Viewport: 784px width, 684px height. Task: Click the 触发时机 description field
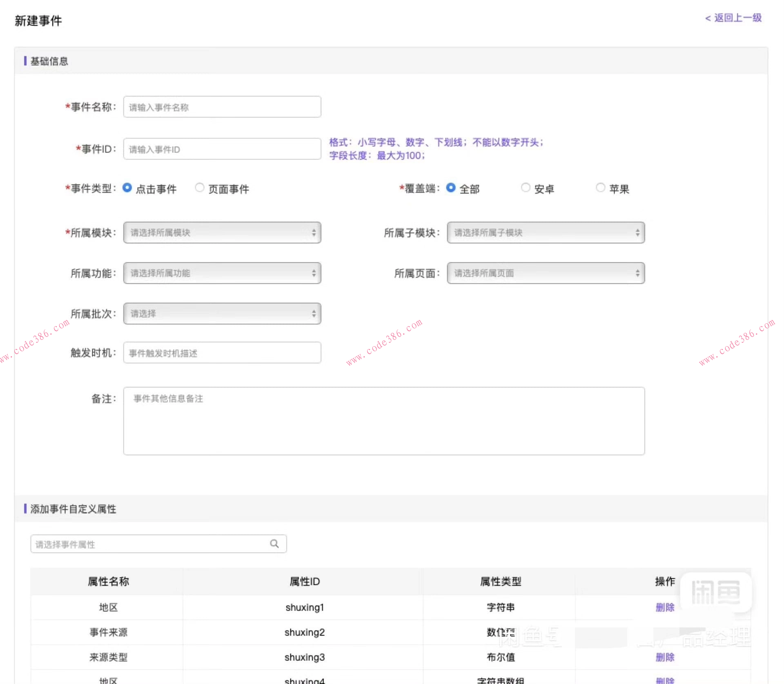222,353
